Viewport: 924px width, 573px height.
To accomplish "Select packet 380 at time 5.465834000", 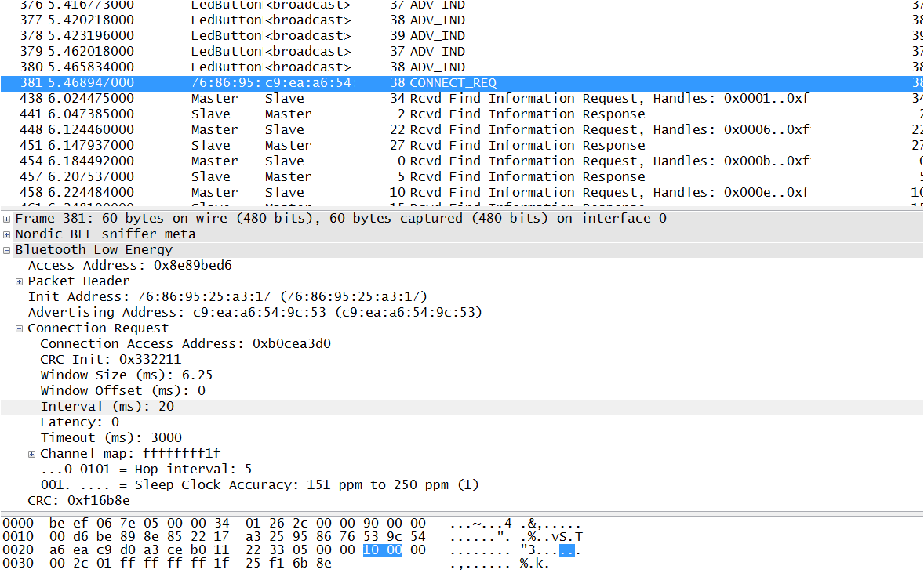I will coord(462,67).
